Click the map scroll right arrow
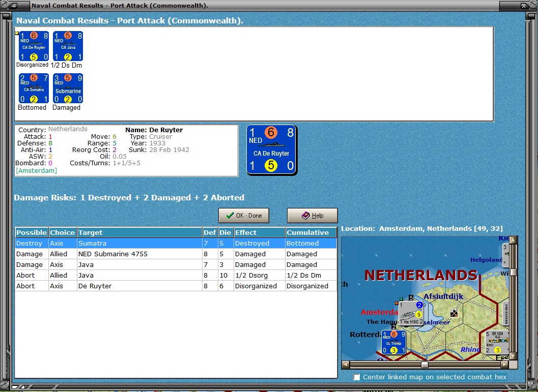Viewport: 538px width, 392px height. [x=505, y=365]
